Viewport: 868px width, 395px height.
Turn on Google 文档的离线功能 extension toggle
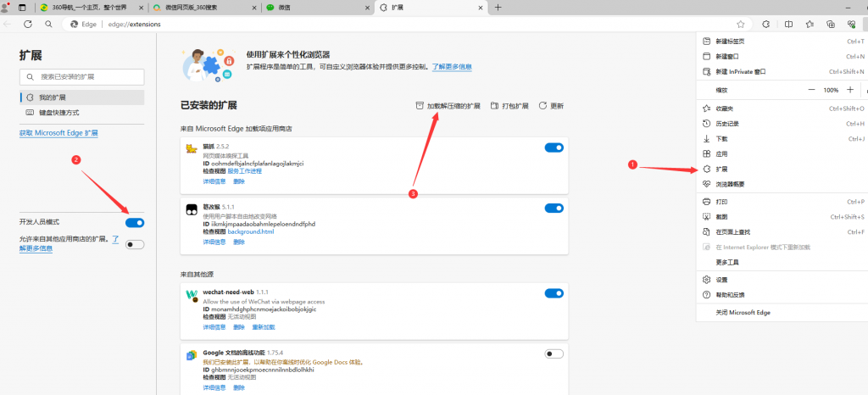(554, 353)
